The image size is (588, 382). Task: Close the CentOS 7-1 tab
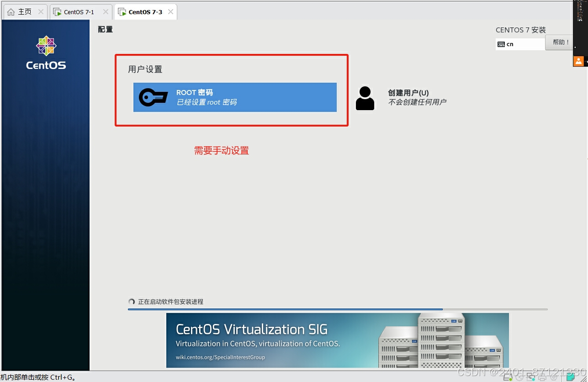click(106, 12)
